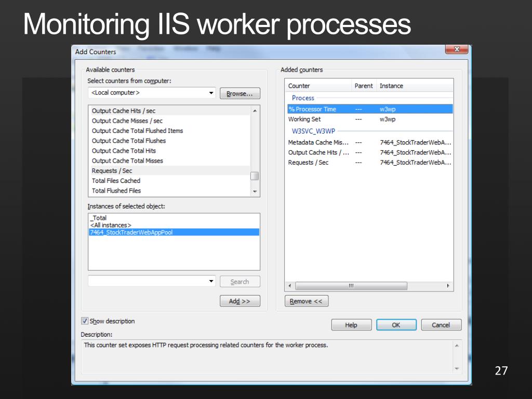
Task: Click the Browse button
Action: point(240,94)
